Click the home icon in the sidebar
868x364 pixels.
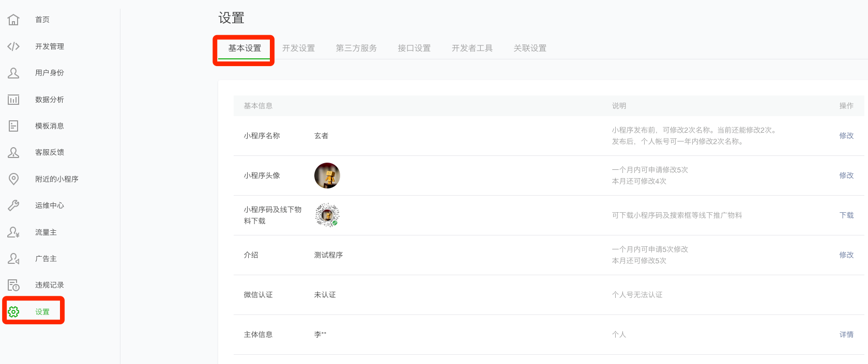click(x=13, y=20)
